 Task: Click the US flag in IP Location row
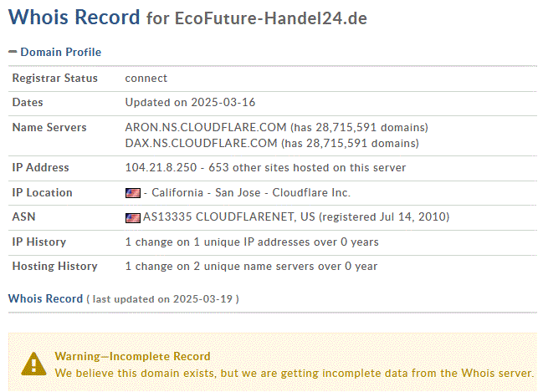[x=133, y=193]
